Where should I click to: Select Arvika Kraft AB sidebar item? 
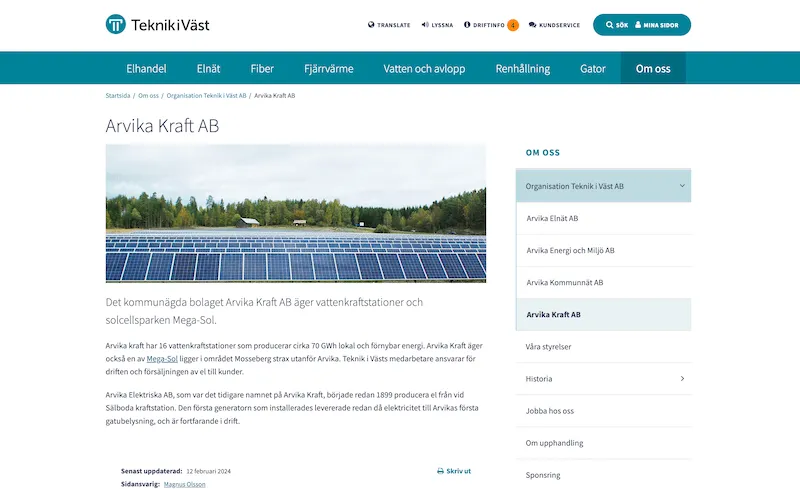click(x=604, y=314)
